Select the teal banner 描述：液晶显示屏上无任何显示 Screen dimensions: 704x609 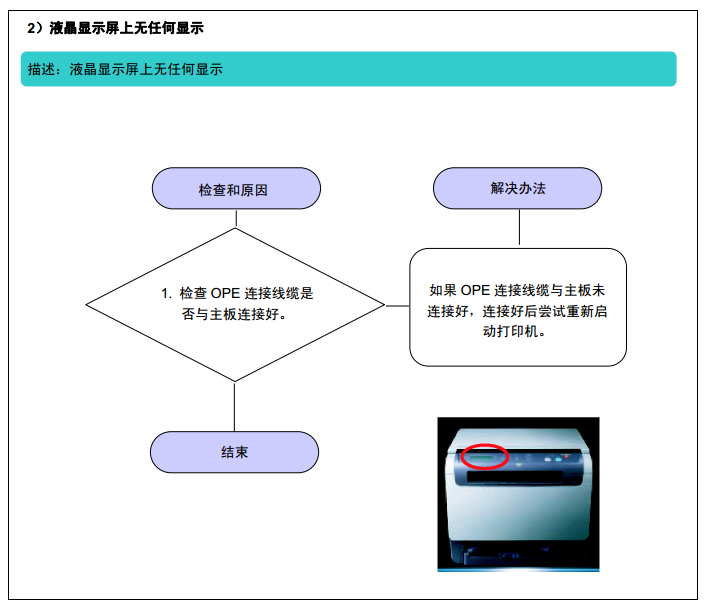[x=348, y=69]
